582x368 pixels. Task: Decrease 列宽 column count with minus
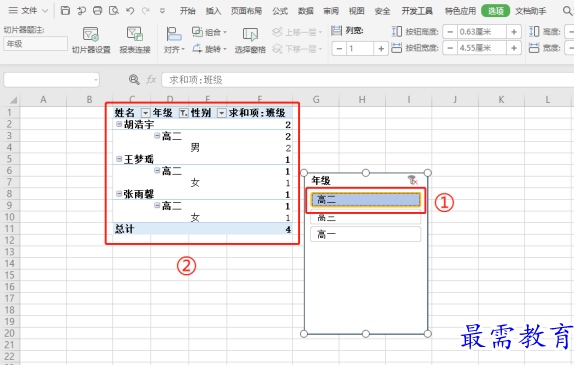pyautogui.click(x=339, y=49)
